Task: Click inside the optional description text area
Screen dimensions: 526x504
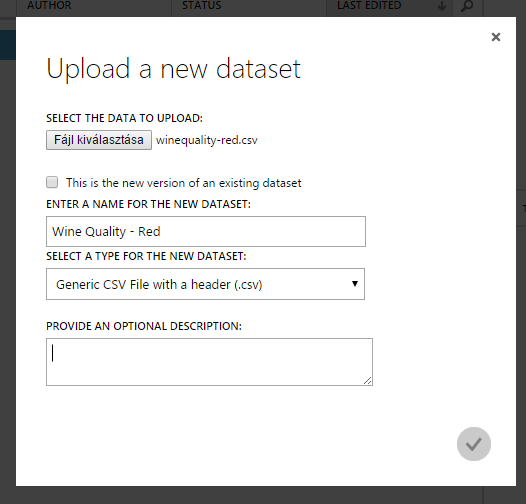Action: [x=209, y=362]
